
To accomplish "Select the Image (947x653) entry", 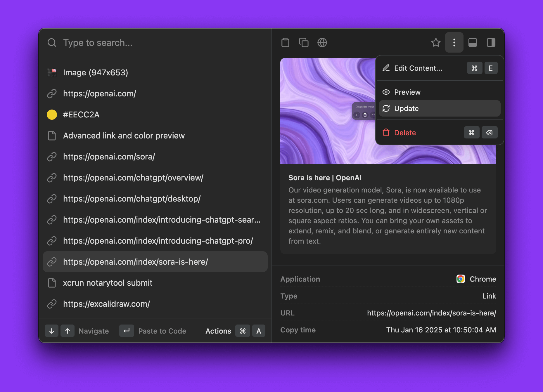I will (x=155, y=72).
